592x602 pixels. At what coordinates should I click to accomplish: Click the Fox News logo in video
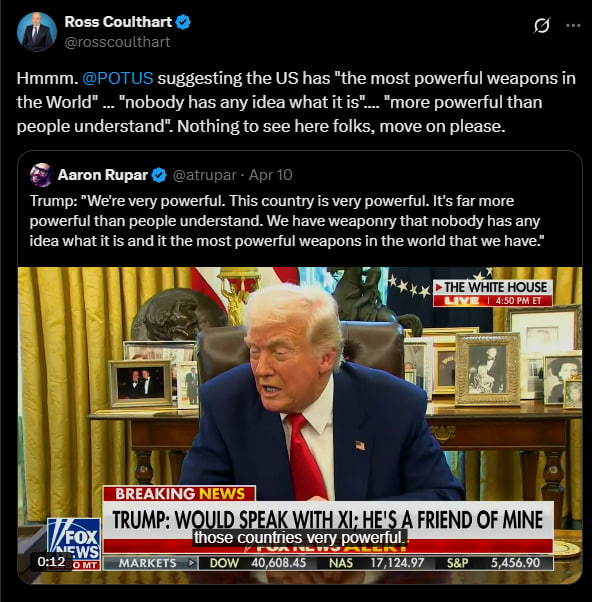pos(74,544)
